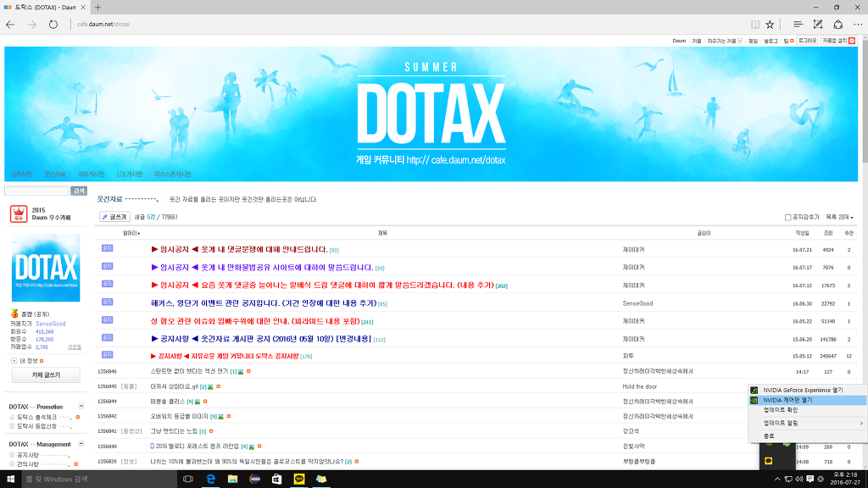This screenshot has width=868, height=488.
Task: Open the Action Center notification icon
Action: (810, 480)
